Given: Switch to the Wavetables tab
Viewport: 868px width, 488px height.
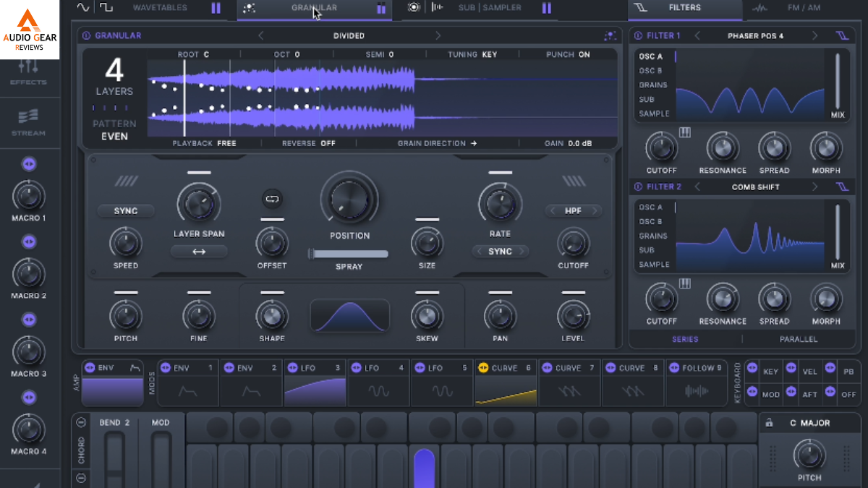Looking at the screenshot, I should (160, 8).
